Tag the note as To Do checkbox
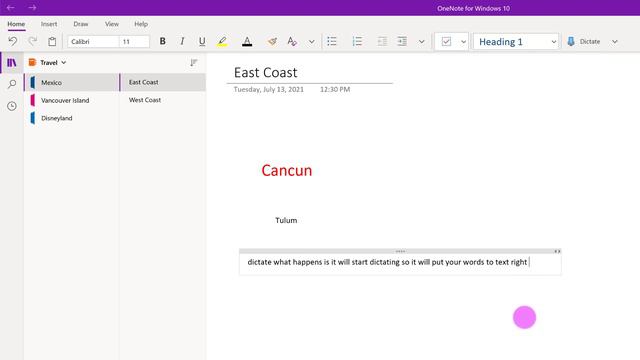The width and height of the screenshot is (640, 360). pos(446,41)
